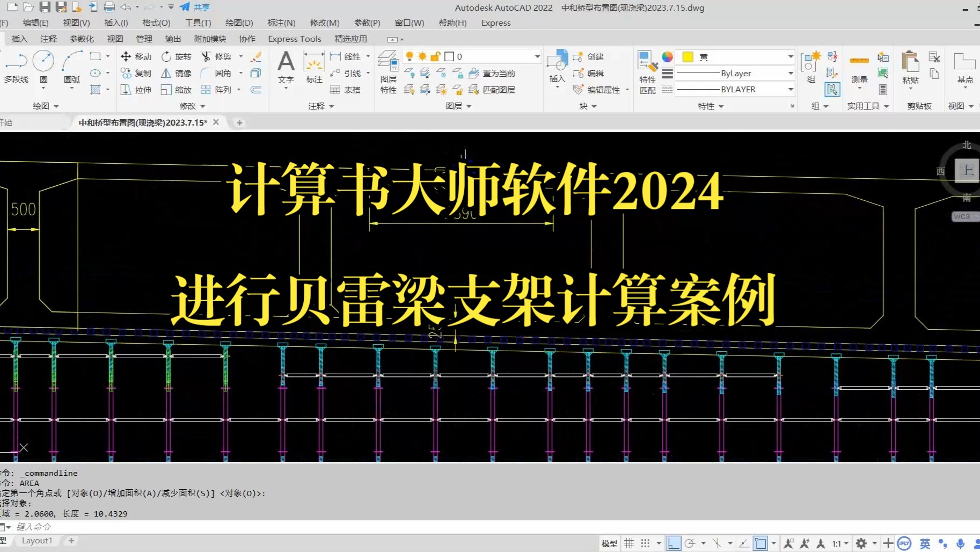Expand the 修改 panel title

pyautogui.click(x=192, y=106)
